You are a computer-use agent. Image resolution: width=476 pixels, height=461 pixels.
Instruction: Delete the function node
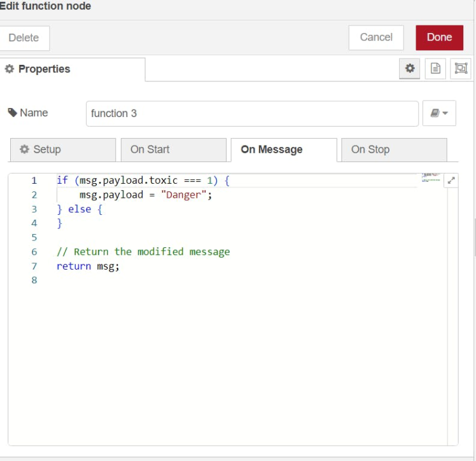coord(24,38)
